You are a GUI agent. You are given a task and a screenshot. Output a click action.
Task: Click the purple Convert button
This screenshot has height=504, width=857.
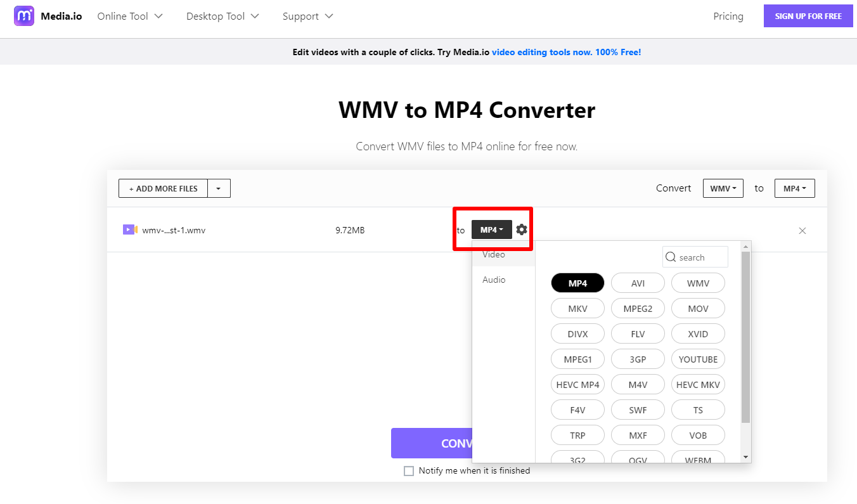pos(432,443)
